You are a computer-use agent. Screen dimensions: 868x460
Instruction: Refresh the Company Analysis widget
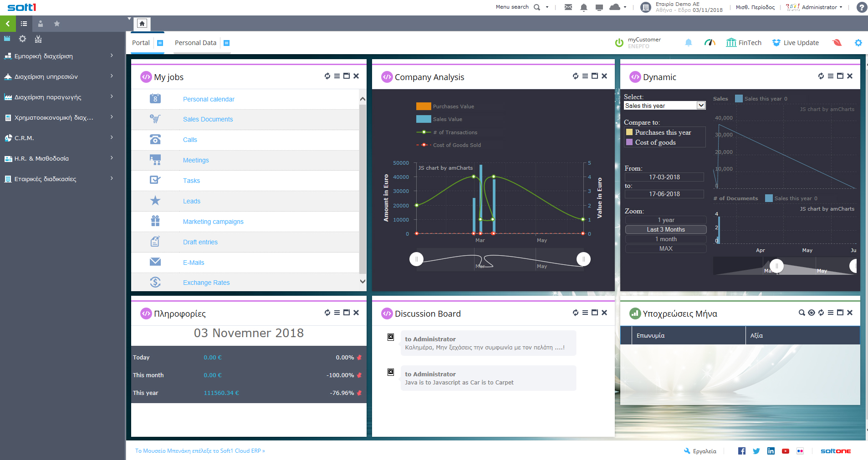[x=576, y=76]
